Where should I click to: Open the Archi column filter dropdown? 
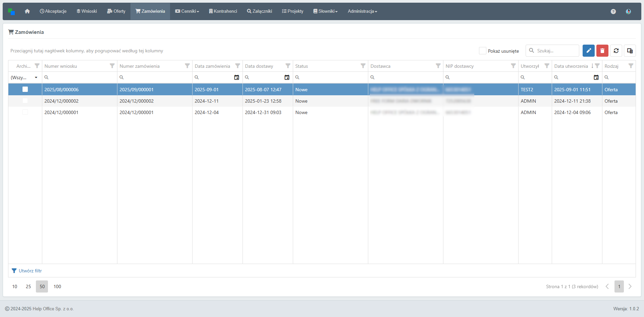point(24,77)
